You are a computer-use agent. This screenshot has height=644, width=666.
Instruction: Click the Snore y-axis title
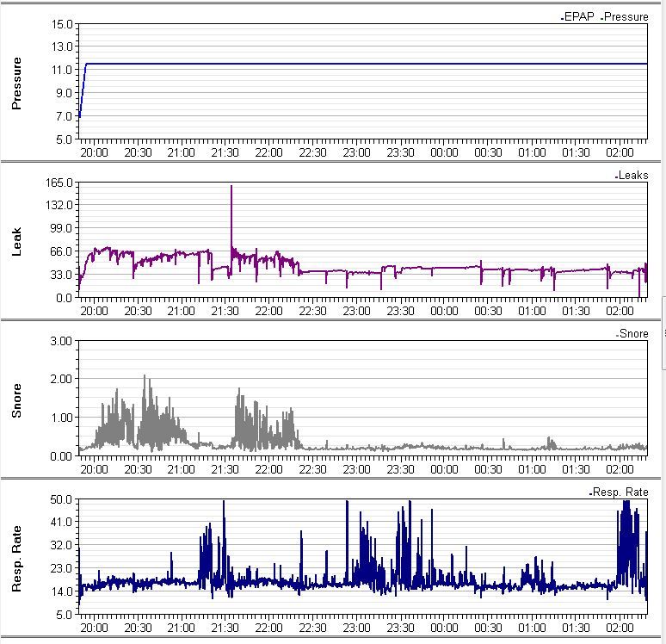tap(15, 399)
